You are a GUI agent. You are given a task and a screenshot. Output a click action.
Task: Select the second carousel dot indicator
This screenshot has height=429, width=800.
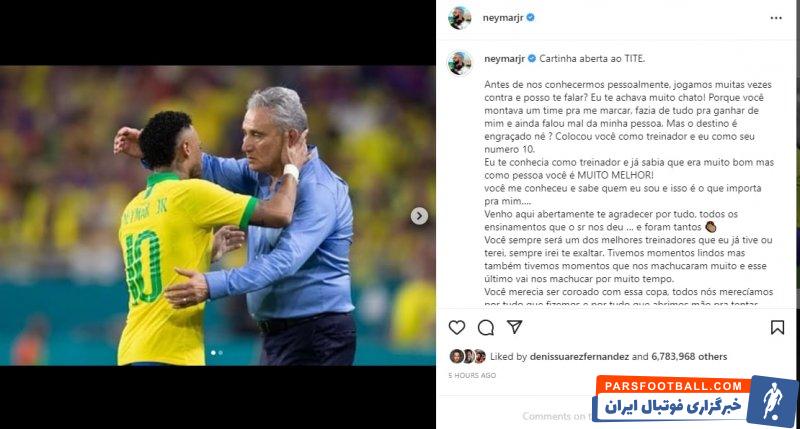click(x=220, y=352)
